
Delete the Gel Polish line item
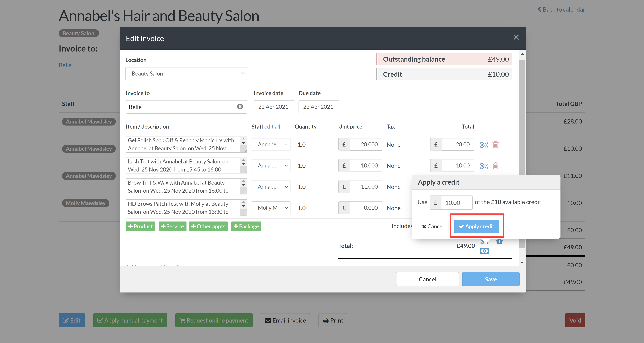[495, 145]
